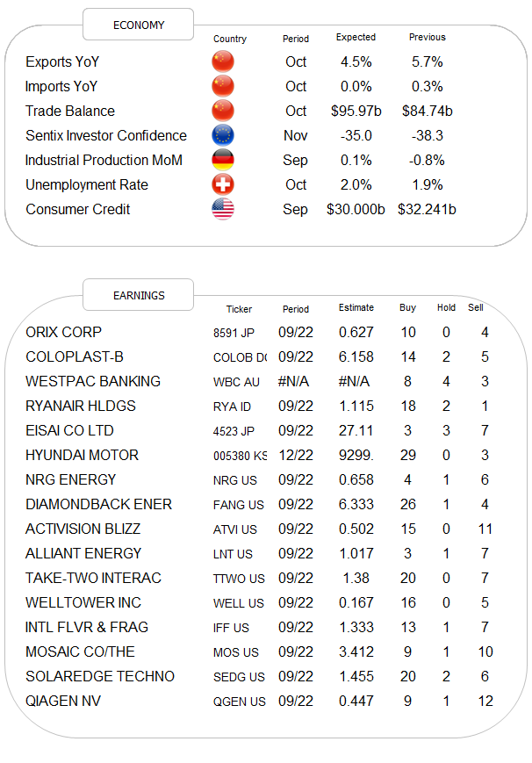Click the WBC AU ticker
This screenshot has height=763, width=532.
tap(236, 382)
